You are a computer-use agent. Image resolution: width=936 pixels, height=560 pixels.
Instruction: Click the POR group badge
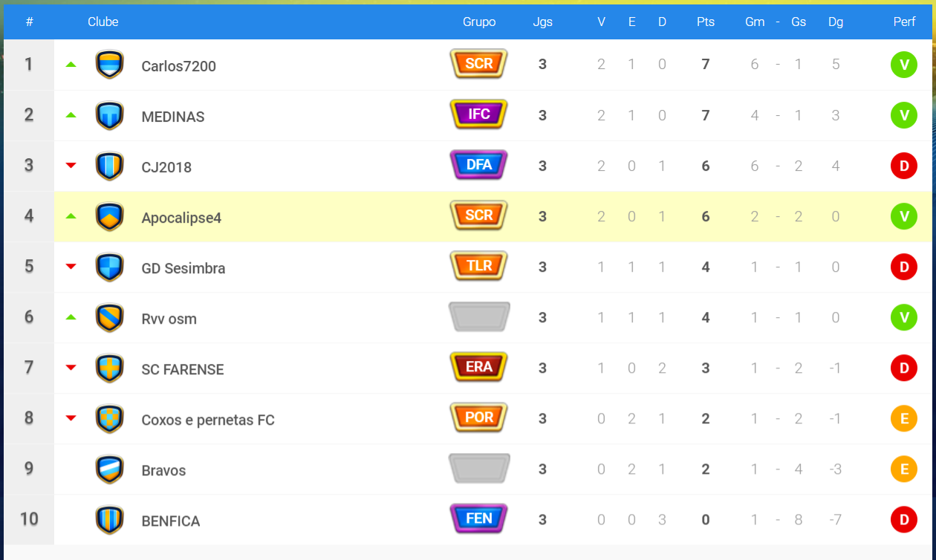point(479,417)
